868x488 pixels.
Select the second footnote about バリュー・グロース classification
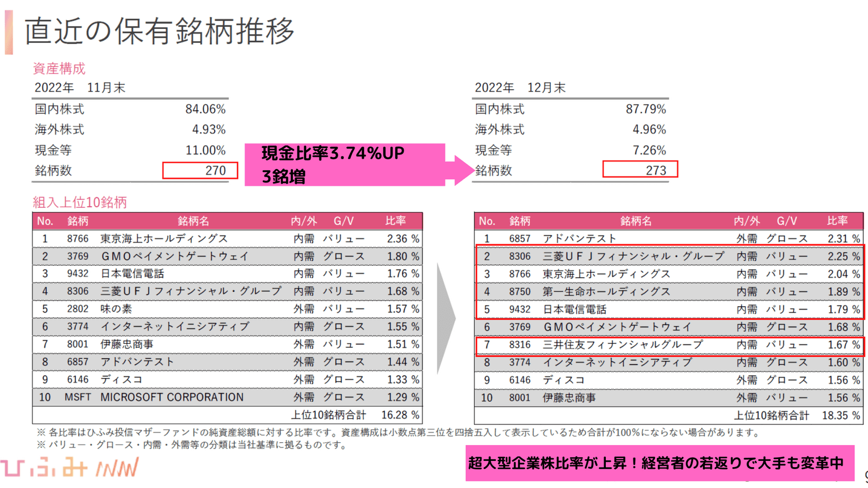pos(193,445)
